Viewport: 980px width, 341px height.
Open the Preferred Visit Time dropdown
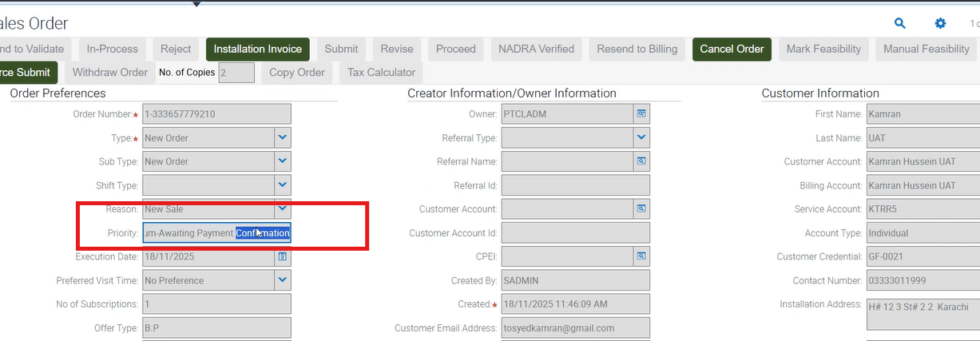282,280
